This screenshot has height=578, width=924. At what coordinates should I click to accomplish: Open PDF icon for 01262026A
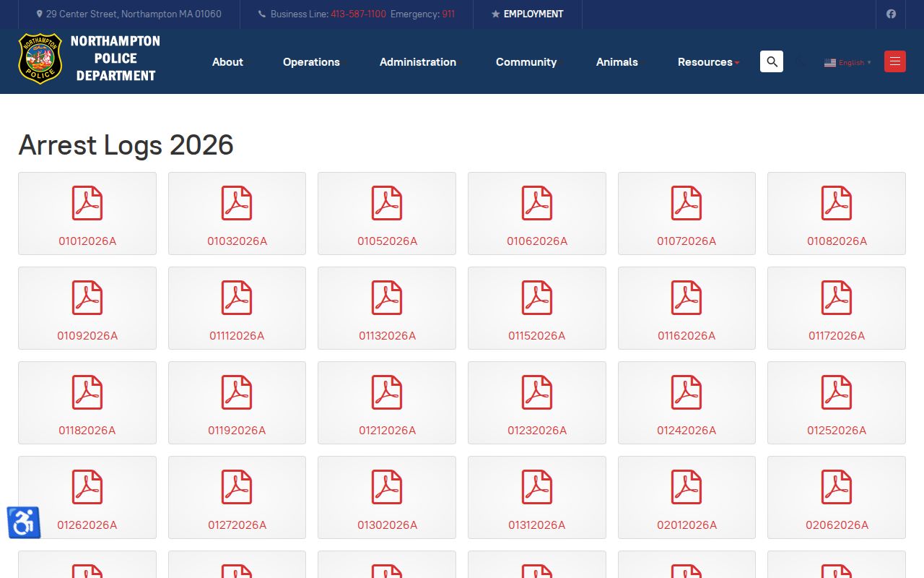pyautogui.click(x=87, y=487)
